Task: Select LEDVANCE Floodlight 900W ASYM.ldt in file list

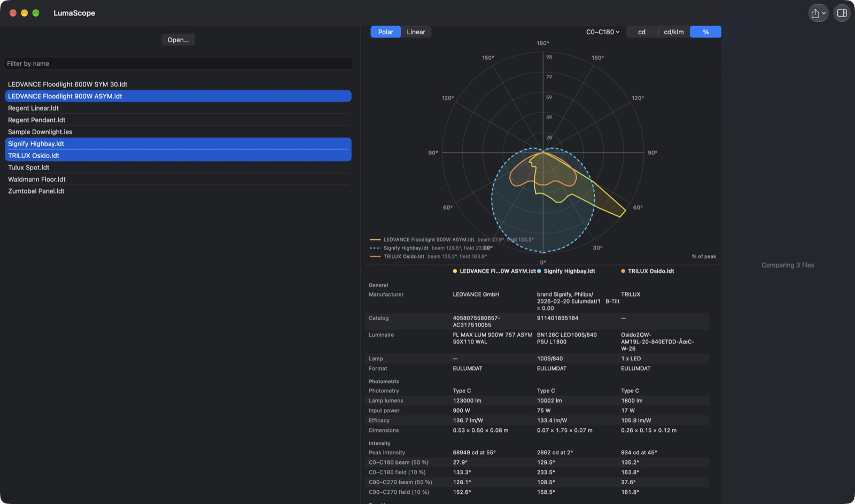Action: 178,96
